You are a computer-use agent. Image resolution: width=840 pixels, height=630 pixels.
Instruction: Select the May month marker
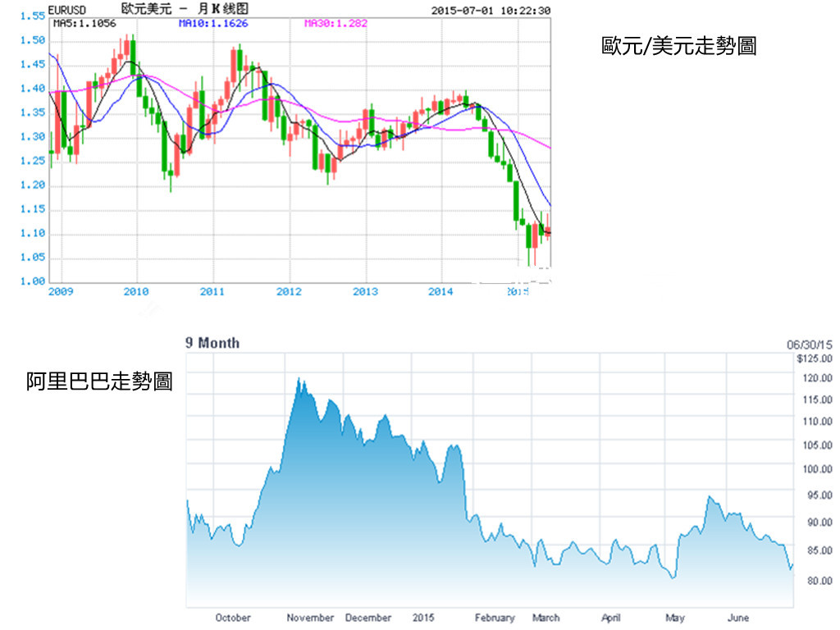click(x=675, y=618)
